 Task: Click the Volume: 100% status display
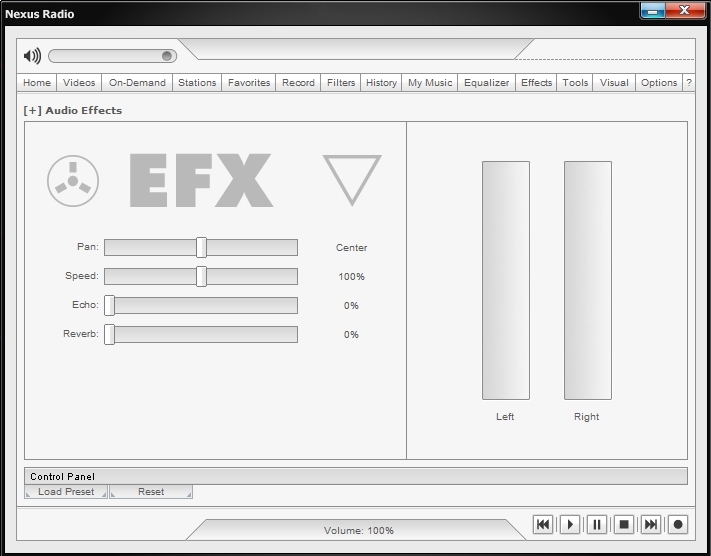pyautogui.click(x=359, y=530)
